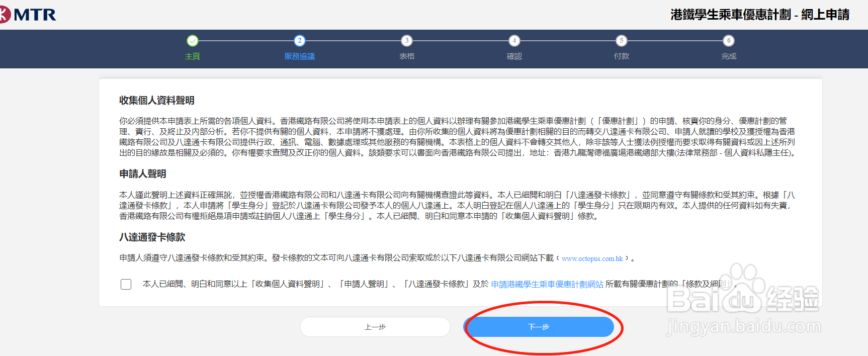Click the 上一步 previous button
This screenshot has width=868, height=356.
coord(375,327)
